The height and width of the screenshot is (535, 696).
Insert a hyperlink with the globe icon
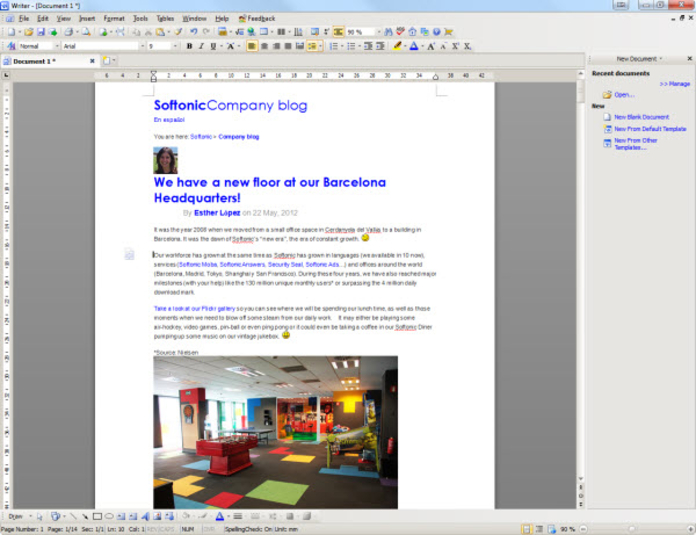252,32
